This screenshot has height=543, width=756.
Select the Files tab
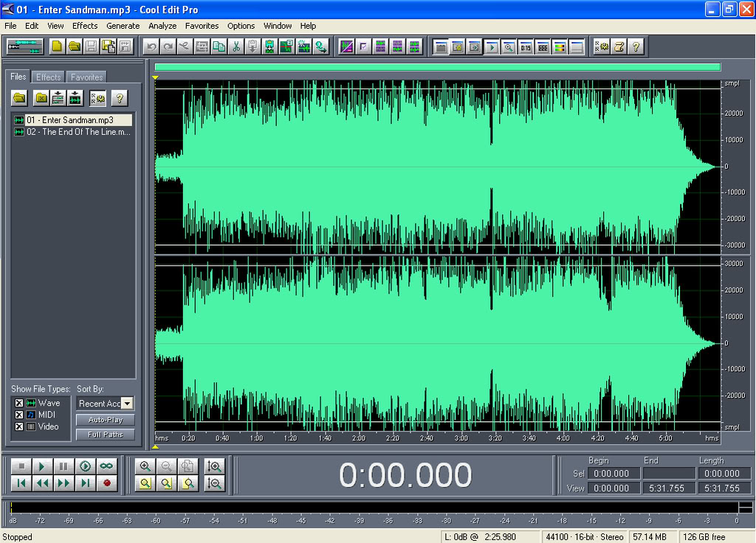[18, 77]
